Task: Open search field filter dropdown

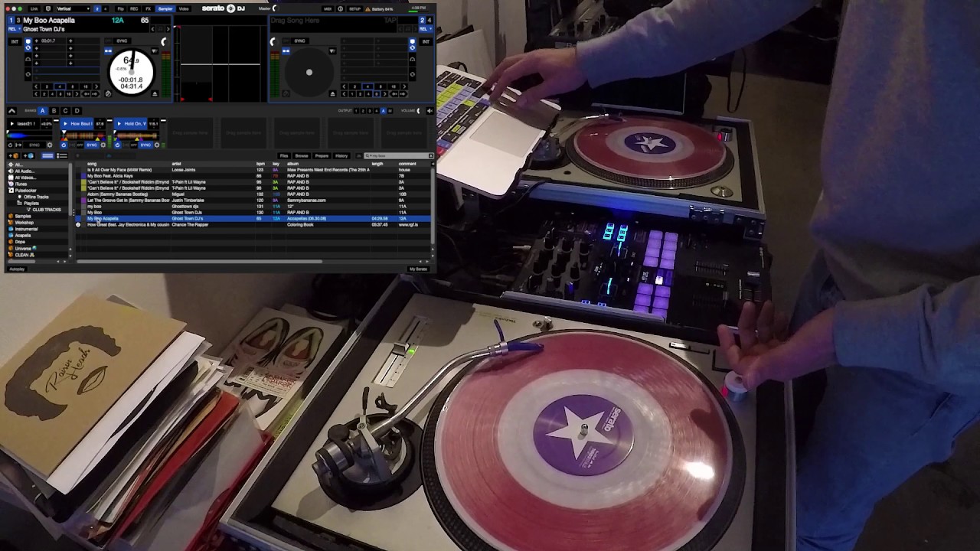Action: (368, 155)
